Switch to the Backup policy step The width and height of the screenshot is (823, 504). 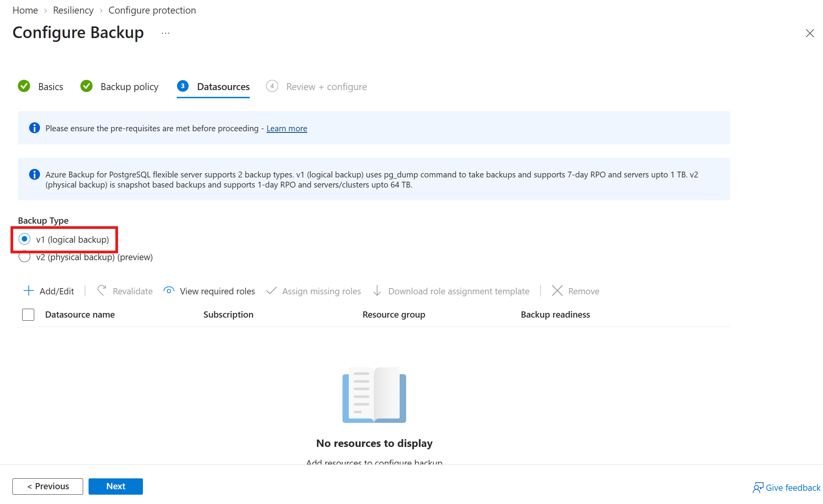coord(119,87)
